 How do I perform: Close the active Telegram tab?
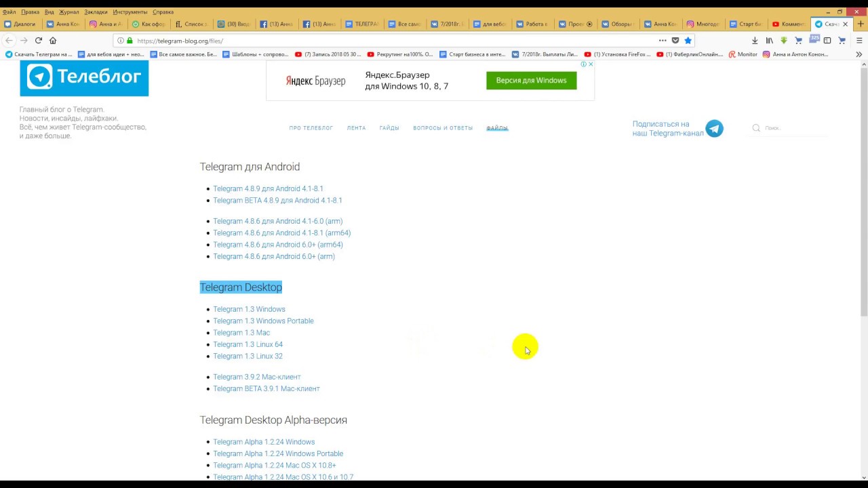[x=845, y=24]
